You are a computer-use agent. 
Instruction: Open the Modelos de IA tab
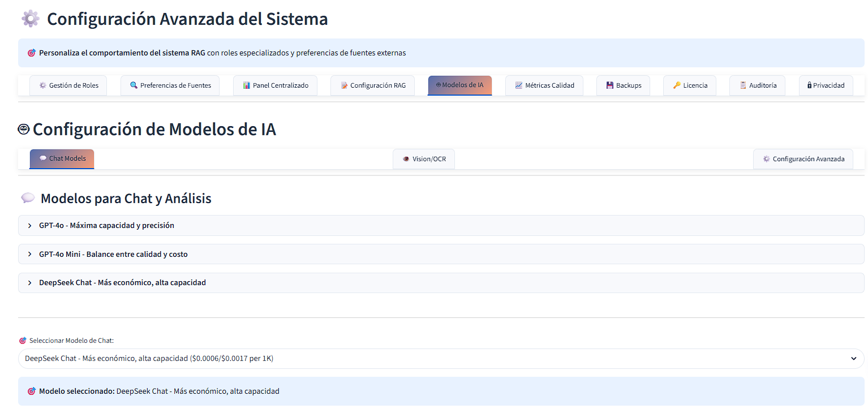point(459,85)
